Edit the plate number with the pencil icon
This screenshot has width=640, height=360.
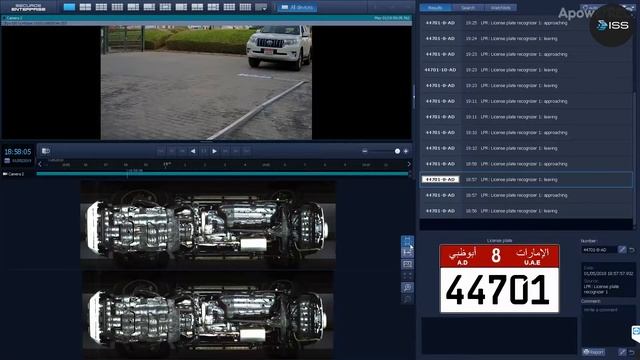click(x=622, y=249)
